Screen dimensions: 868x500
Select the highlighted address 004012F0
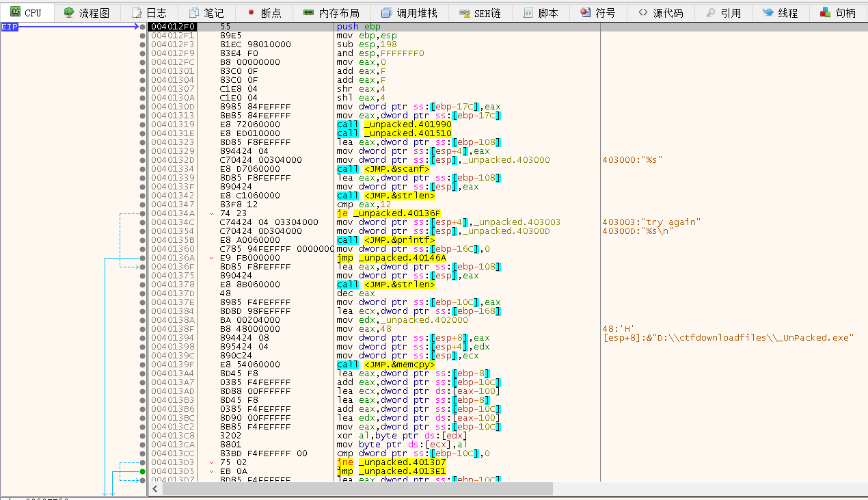(172, 27)
